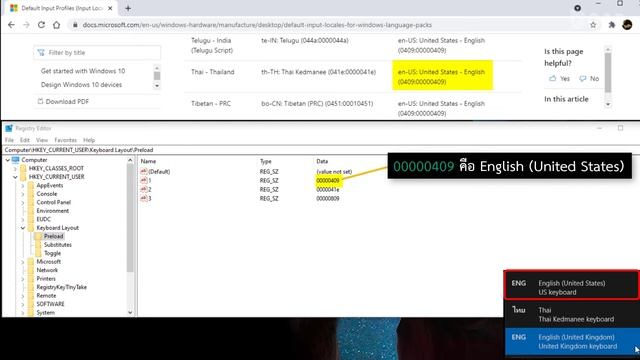Expand the Console key
Viewport: 640px width, 360px height.
[x=23, y=194]
